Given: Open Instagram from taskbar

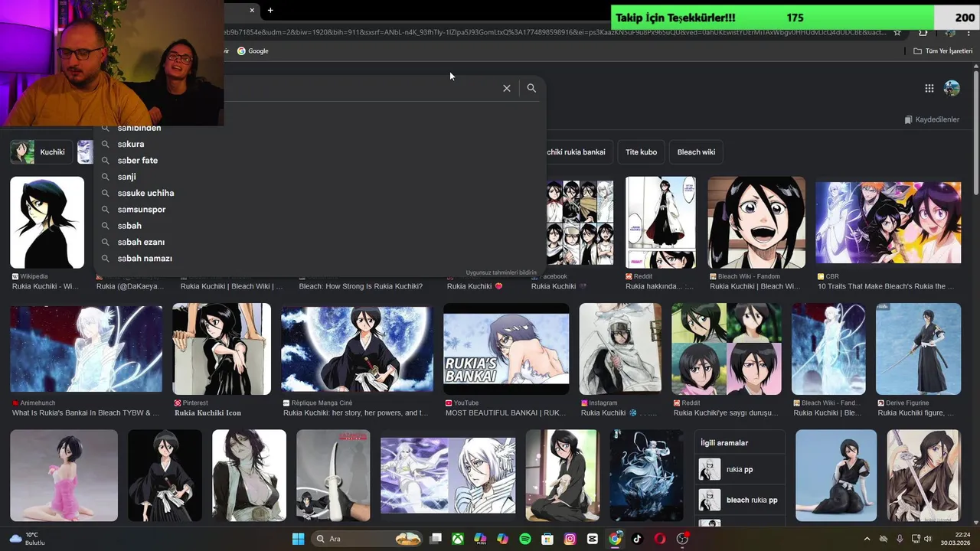Looking at the screenshot, I should coord(570,539).
